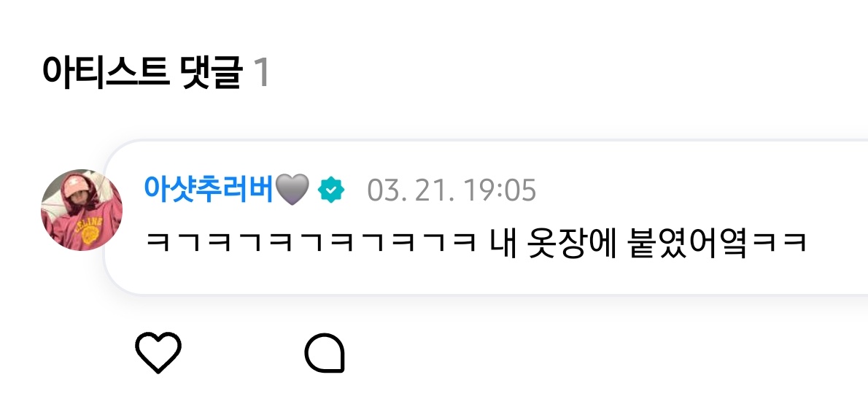868x399 pixels.
Task: Click the time 19:05 on the comment
Action: pyautogui.click(x=500, y=190)
